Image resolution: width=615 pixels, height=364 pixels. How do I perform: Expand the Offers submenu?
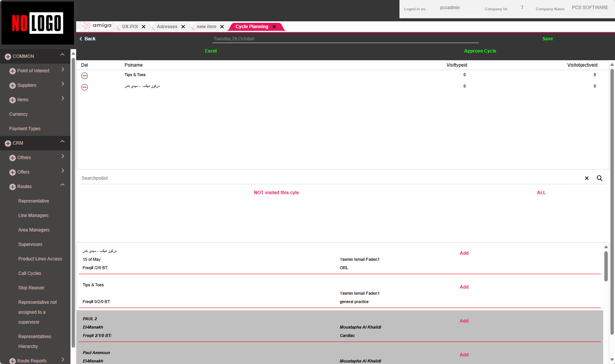pos(63,171)
